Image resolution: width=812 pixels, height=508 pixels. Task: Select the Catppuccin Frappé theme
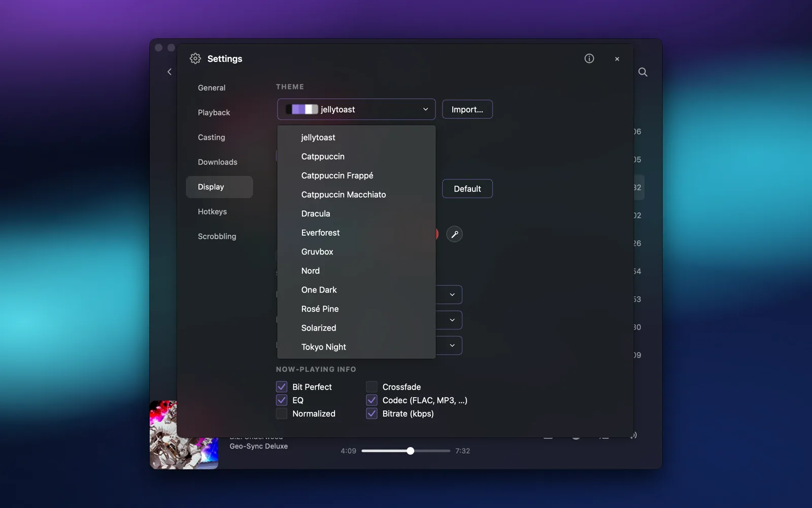356,176
